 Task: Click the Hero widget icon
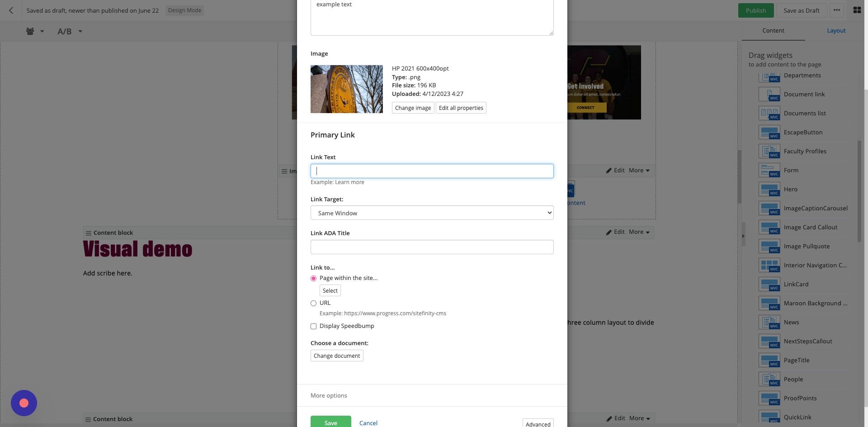[769, 189]
